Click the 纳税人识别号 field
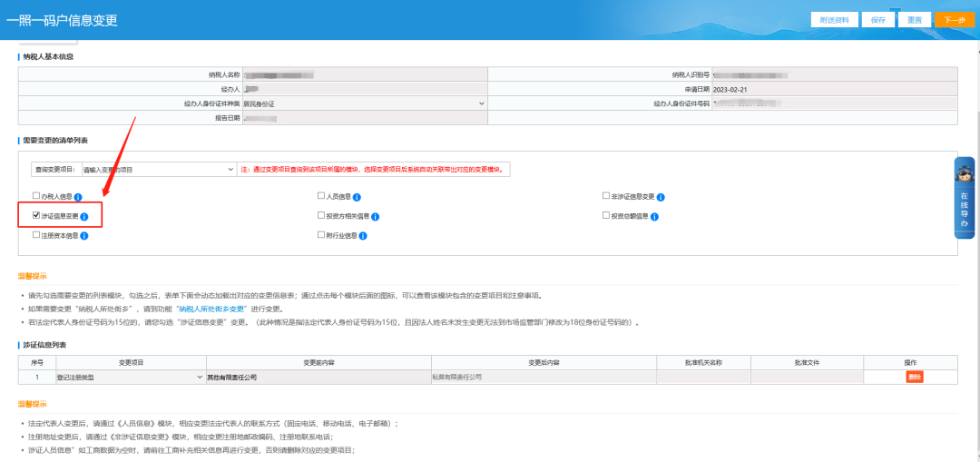 point(835,75)
